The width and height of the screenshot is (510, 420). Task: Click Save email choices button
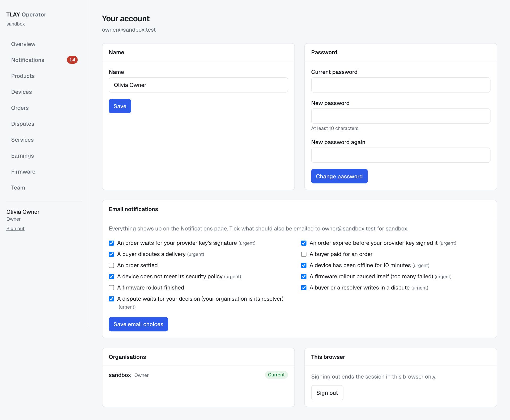(138, 324)
